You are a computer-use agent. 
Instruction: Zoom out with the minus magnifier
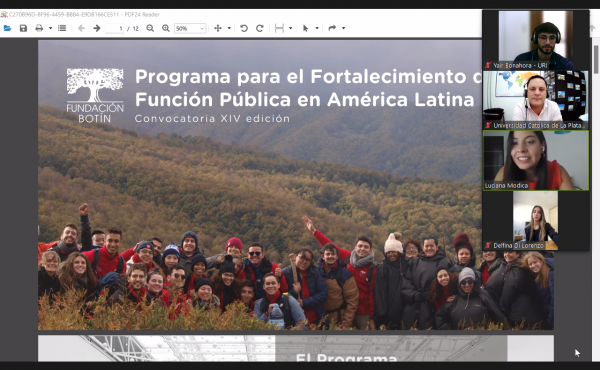pos(150,28)
